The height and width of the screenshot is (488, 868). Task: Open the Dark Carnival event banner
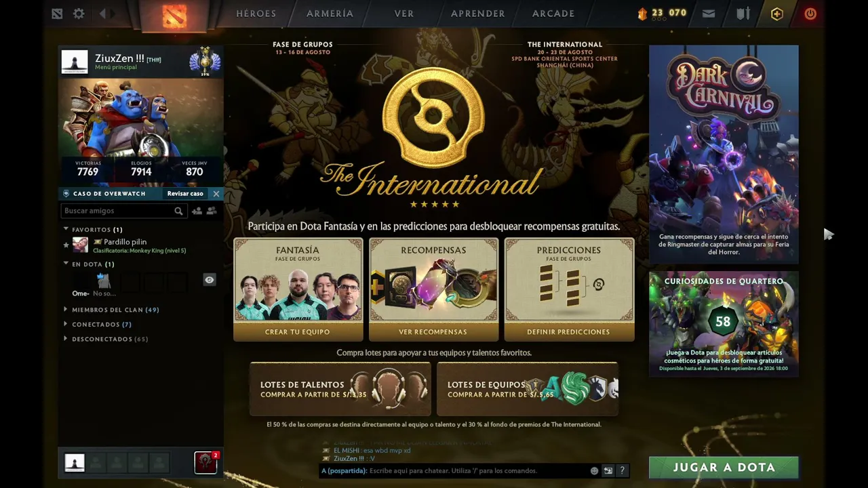[724, 155]
